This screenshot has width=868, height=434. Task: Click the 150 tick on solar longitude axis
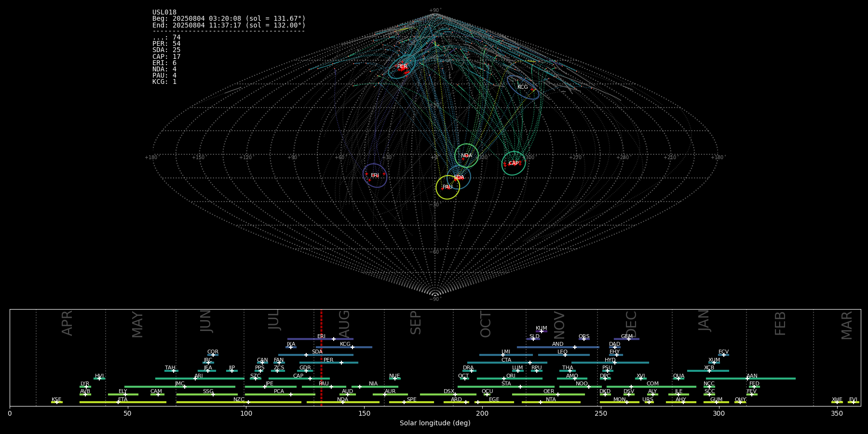pyautogui.click(x=364, y=413)
